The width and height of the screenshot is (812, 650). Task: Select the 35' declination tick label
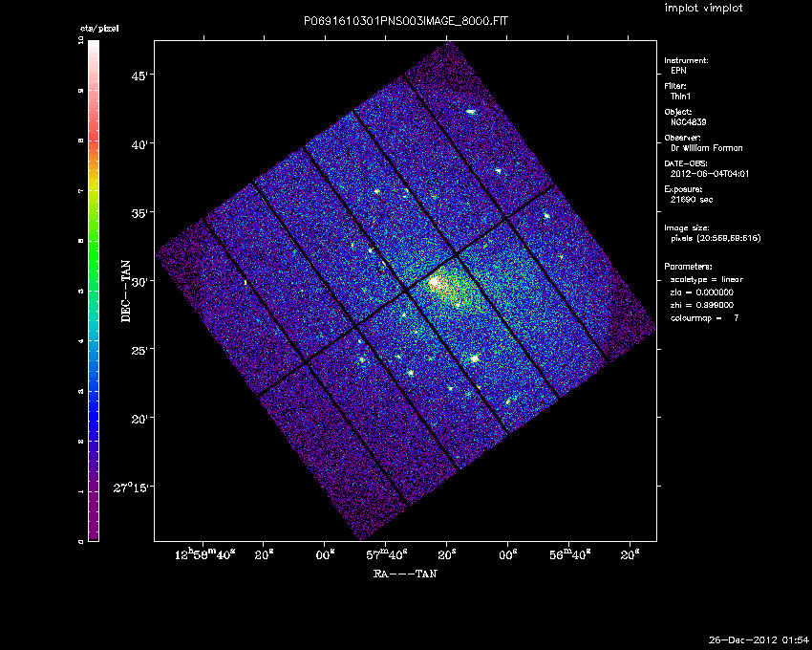click(140, 212)
